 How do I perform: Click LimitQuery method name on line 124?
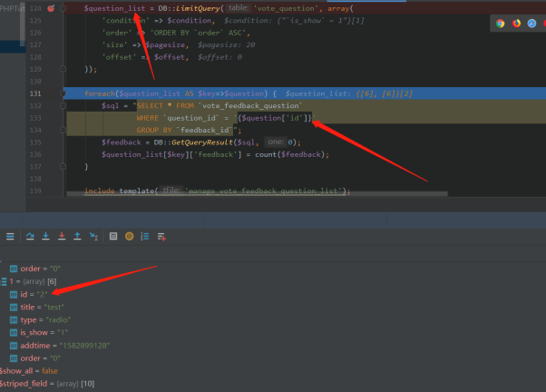coord(198,8)
